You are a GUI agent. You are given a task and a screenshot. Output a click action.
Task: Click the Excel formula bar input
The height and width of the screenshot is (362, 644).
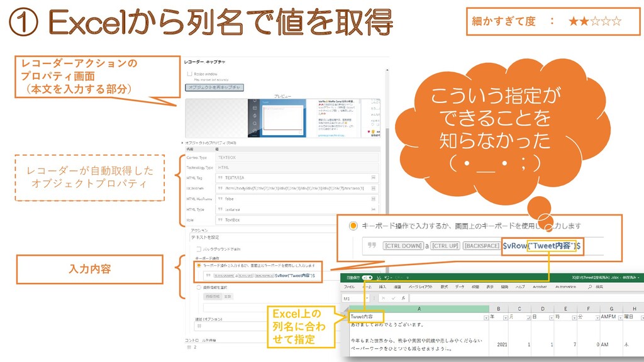pos(526,299)
